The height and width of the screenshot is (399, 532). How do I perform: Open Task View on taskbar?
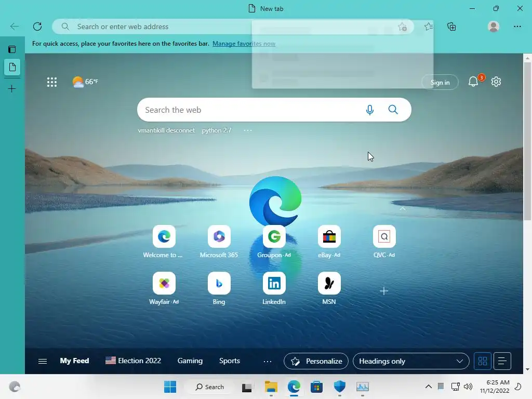(x=247, y=387)
